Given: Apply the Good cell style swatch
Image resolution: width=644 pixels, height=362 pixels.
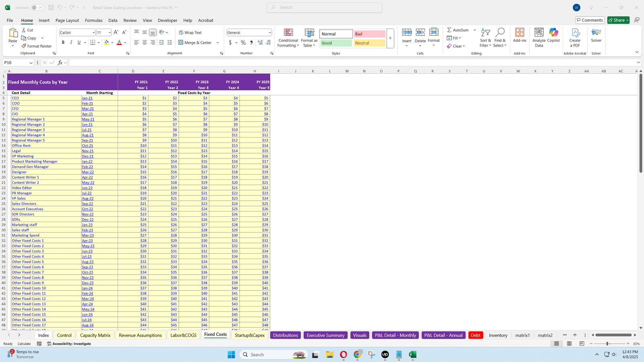Looking at the screenshot, I should [336, 43].
